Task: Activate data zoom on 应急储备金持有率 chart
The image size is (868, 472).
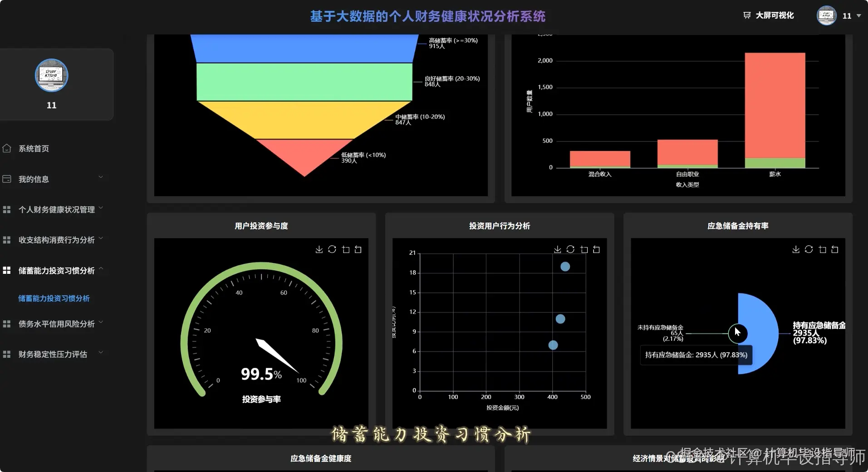Action: (x=823, y=249)
